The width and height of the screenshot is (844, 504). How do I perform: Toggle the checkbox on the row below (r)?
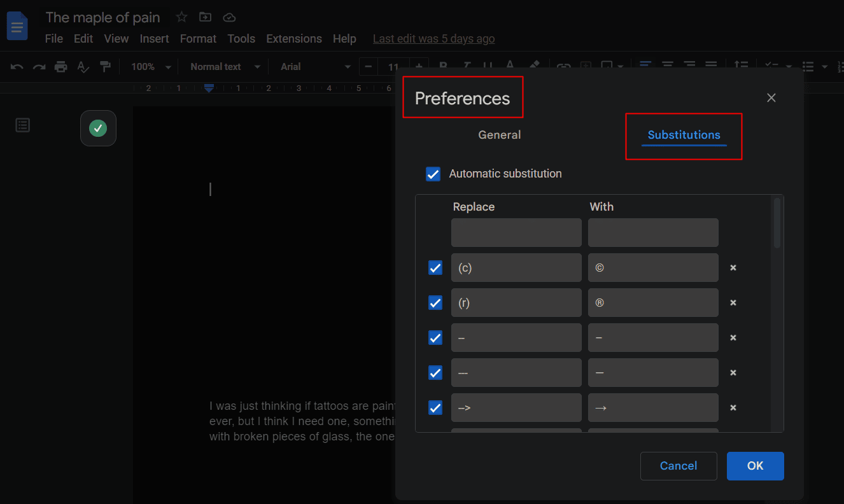(435, 338)
